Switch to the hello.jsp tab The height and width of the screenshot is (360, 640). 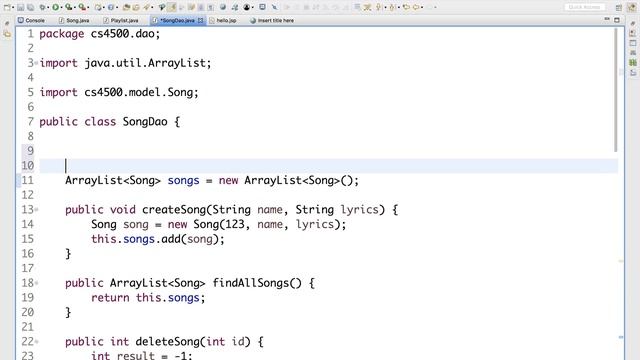click(x=223, y=20)
